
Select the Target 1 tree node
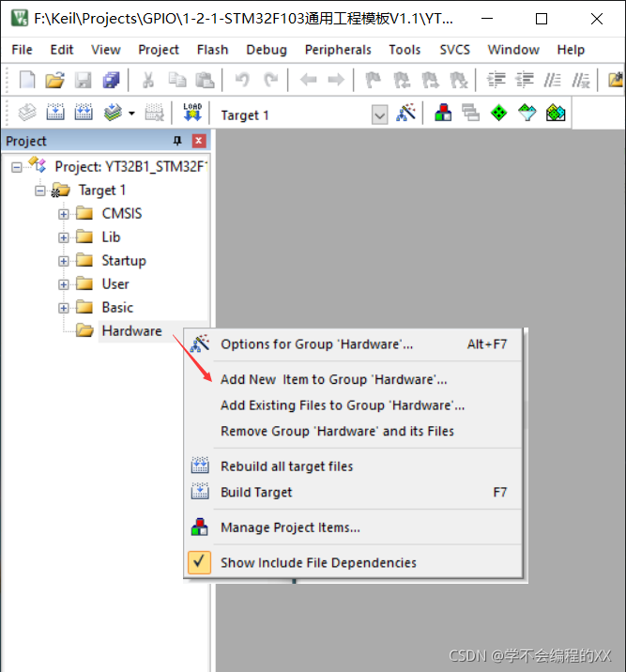(x=102, y=191)
